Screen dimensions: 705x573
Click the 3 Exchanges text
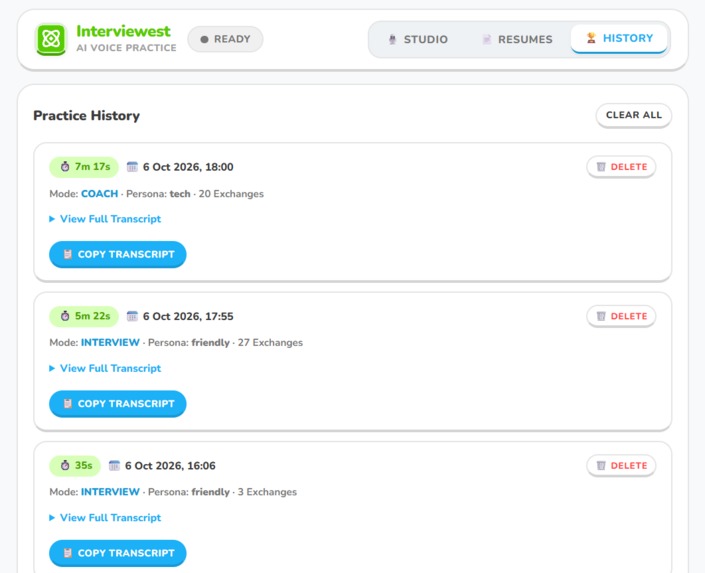pos(267,492)
